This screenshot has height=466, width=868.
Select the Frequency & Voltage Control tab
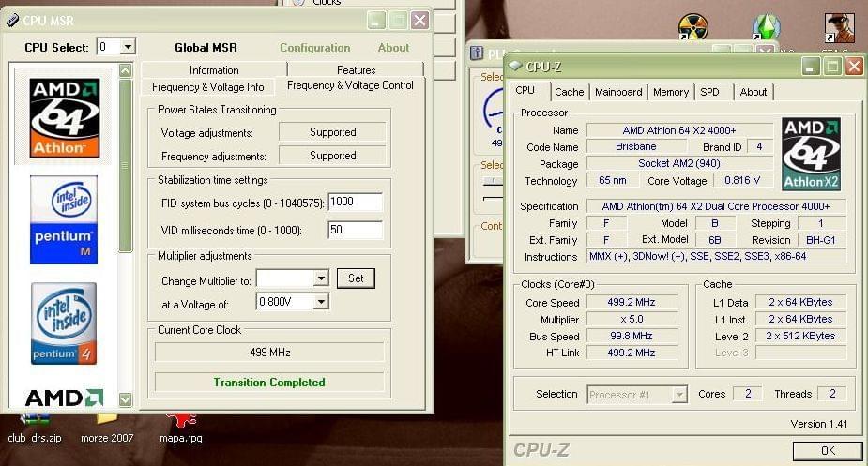[350, 85]
